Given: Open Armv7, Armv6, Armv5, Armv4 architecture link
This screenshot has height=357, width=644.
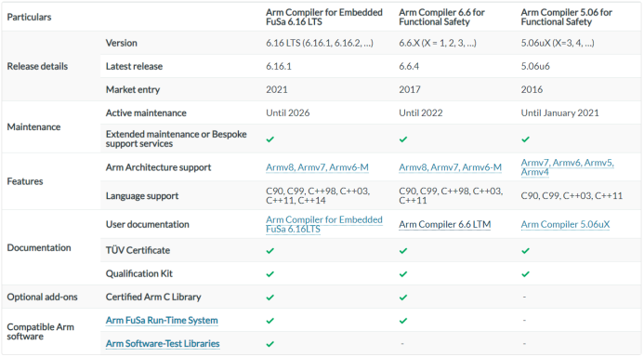Looking at the screenshot, I should [567, 167].
